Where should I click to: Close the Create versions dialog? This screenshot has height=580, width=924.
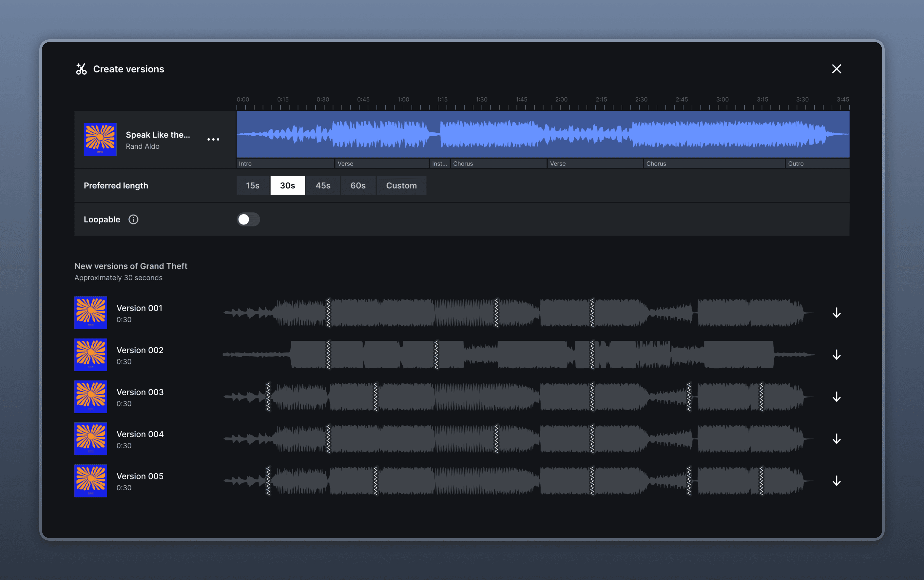(x=836, y=69)
